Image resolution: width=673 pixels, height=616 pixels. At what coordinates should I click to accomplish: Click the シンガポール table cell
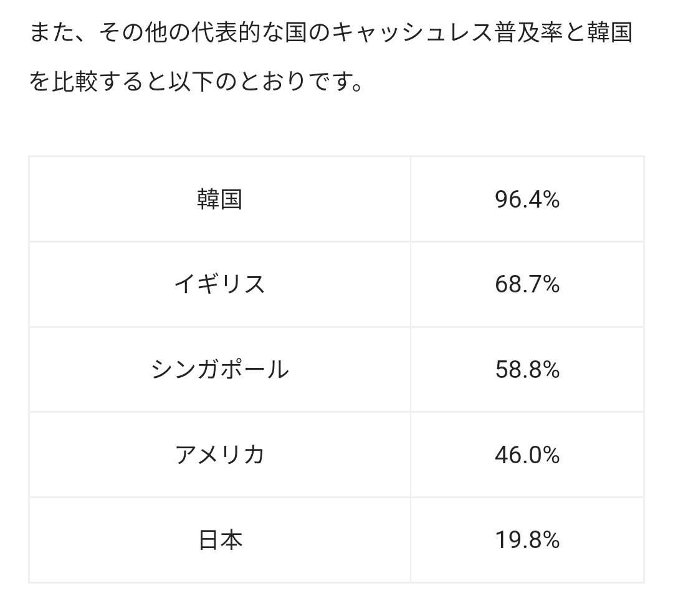click(219, 370)
